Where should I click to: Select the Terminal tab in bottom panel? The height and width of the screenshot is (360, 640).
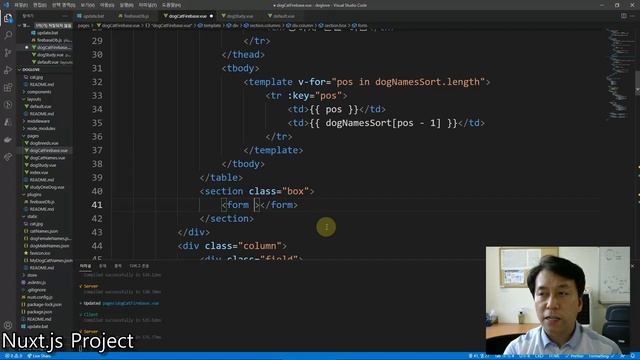pyautogui.click(x=85, y=266)
